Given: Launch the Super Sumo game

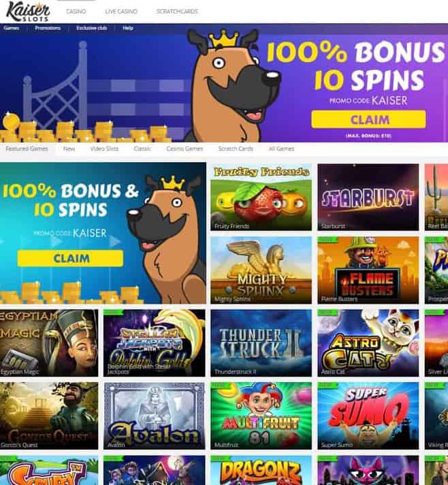Looking at the screenshot, I should pos(368,416).
